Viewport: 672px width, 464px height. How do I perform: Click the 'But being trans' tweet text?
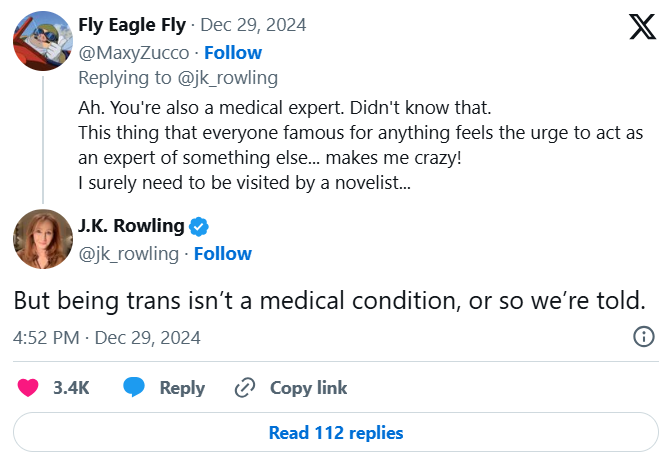[331, 301]
